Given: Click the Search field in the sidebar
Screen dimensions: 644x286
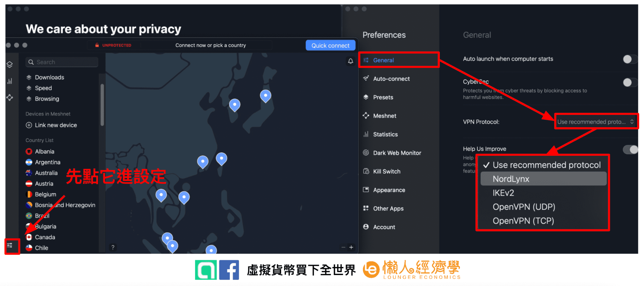Looking at the screenshot, I should click(62, 62).
